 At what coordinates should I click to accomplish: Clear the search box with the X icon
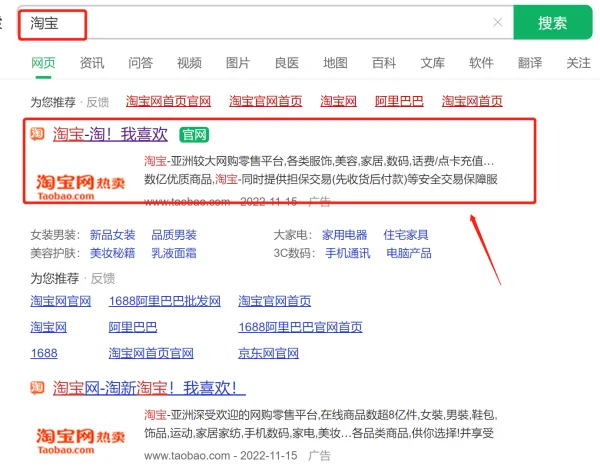click(497, 23)
